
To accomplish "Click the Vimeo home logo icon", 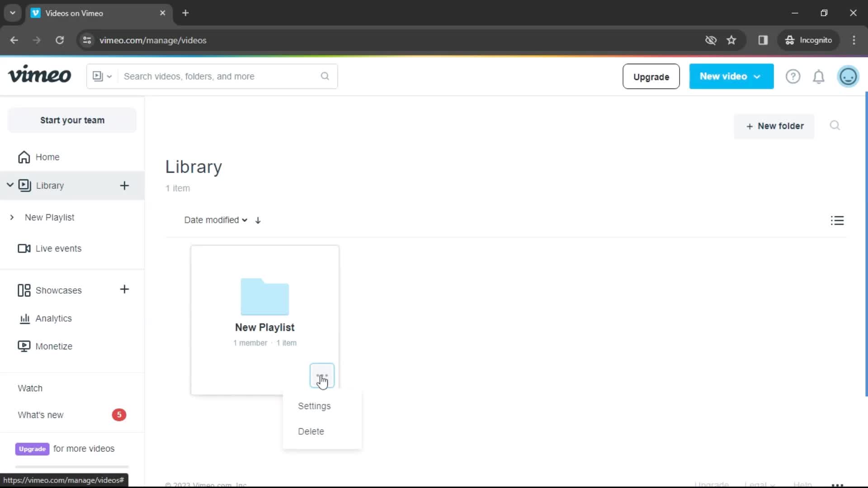I will coord(39,75).
